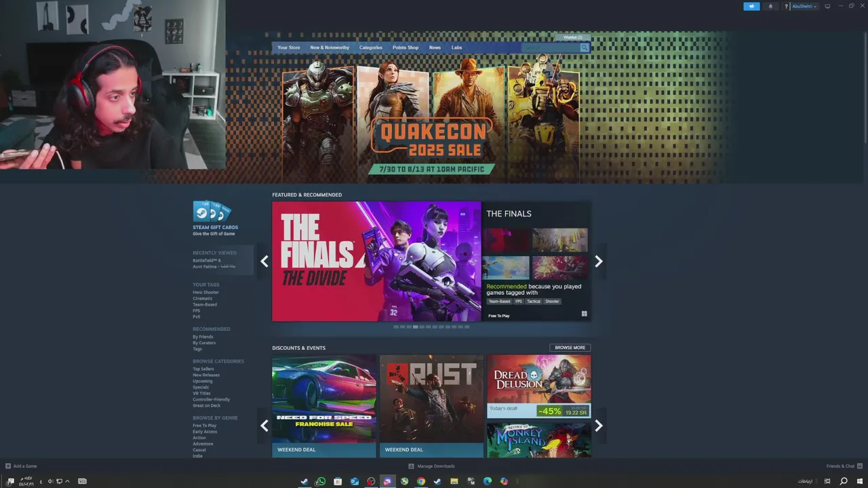Viewport: 868px width, 488px height.
Task: Browse the Specials category
Action: (201, 387)
